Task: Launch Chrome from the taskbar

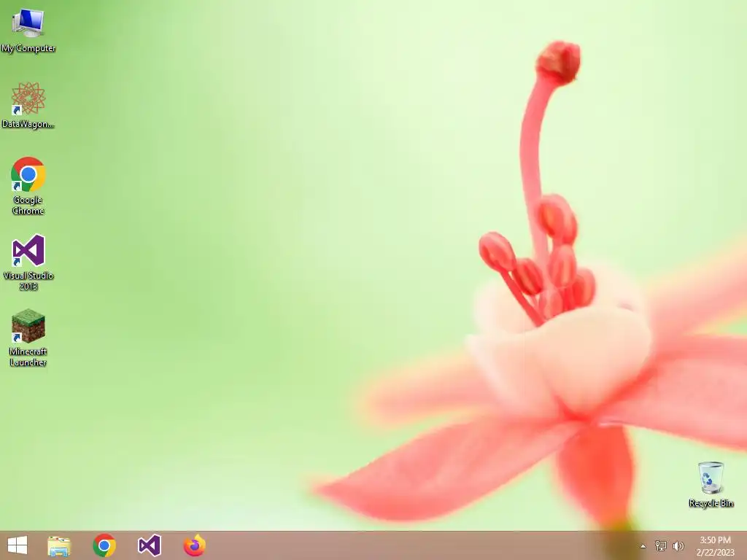Action: tap(104, 545)
